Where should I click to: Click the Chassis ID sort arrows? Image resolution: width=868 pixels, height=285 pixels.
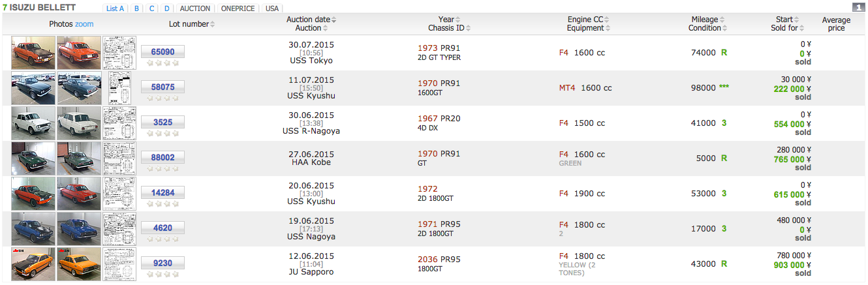468,28
